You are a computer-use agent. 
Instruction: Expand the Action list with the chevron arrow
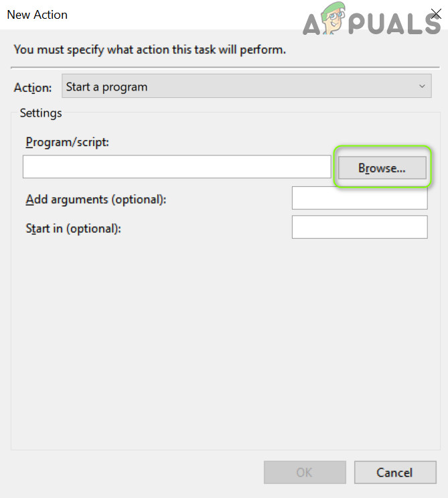click(x=422, y=87)
